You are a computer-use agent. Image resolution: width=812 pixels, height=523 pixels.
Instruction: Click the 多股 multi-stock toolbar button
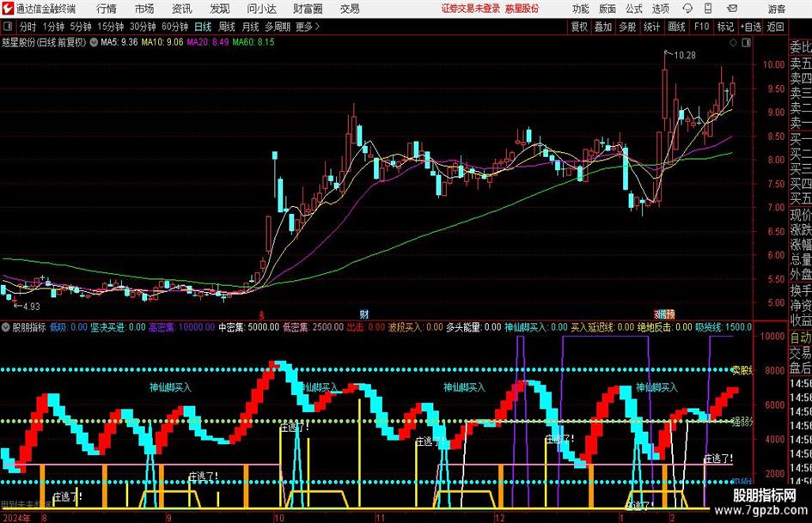pyautogui.click(x=627, y=27)
